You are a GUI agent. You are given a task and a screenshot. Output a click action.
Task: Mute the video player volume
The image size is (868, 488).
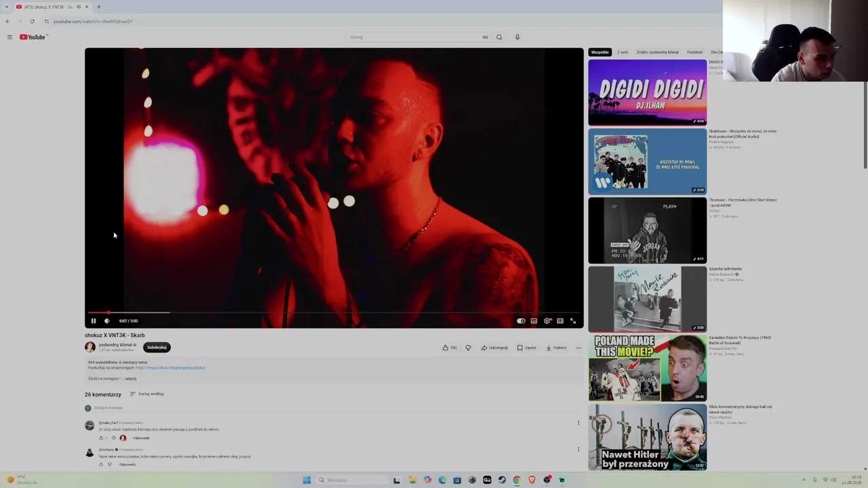pos(106,321)
